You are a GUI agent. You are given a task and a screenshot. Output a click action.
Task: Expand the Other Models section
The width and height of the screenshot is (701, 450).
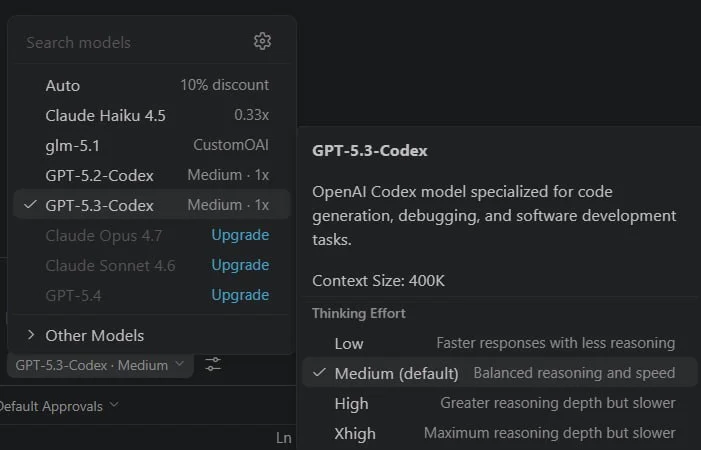pyautogui.click(x=152, y=335)
